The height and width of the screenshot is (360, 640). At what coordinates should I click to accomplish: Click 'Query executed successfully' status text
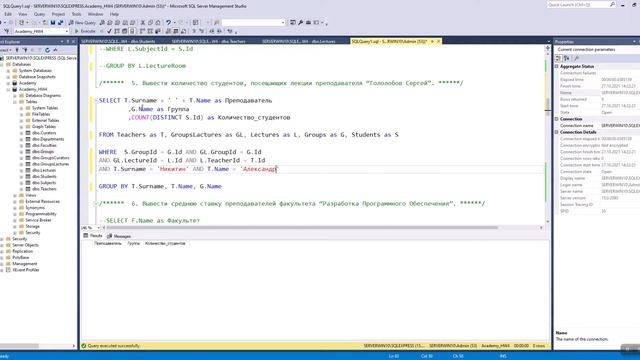point(113,346)
